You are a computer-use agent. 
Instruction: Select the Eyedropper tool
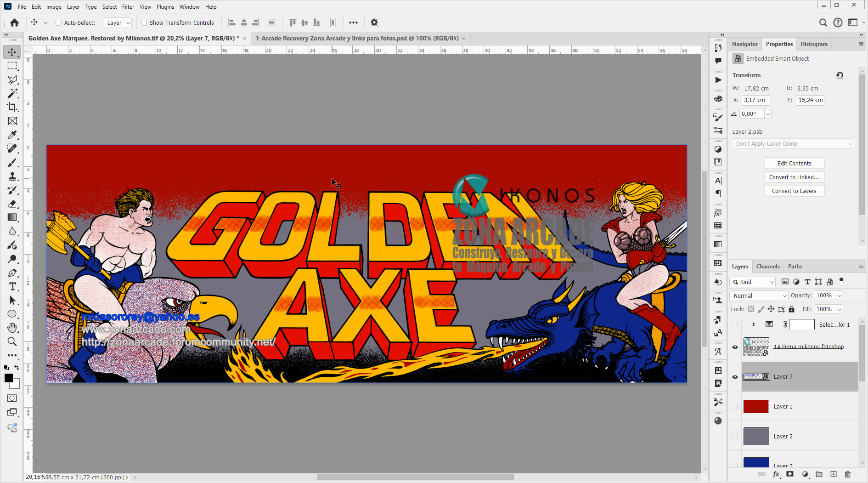tap(12, 135)
